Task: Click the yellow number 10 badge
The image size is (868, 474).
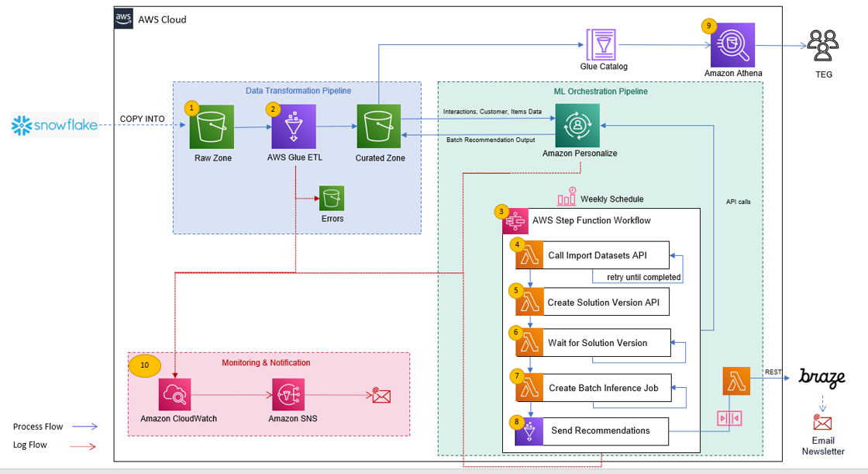Action: pyautogui.click(x=144, y=365)
